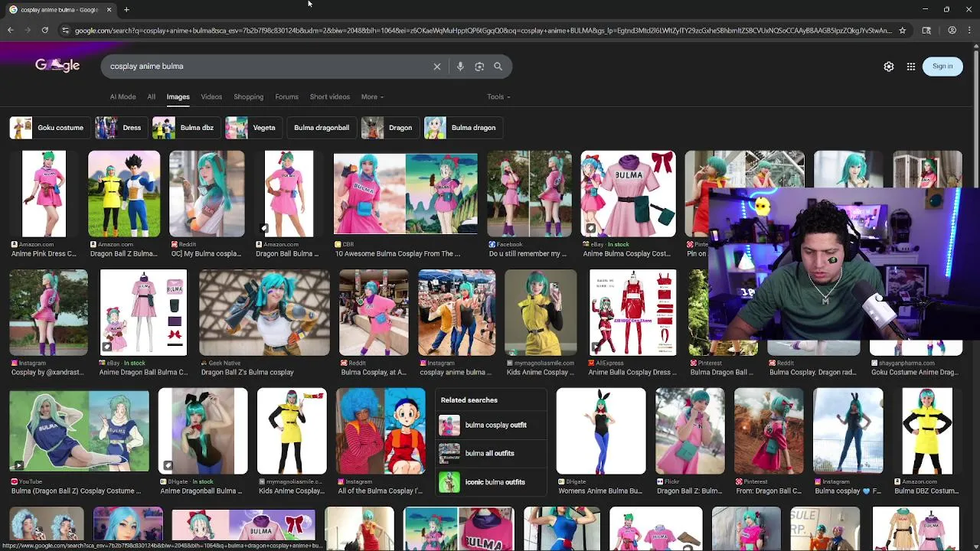Click the bulma all outfits related search
The height and width of the screenshot is (551, 980).
[x=492, y=454]
